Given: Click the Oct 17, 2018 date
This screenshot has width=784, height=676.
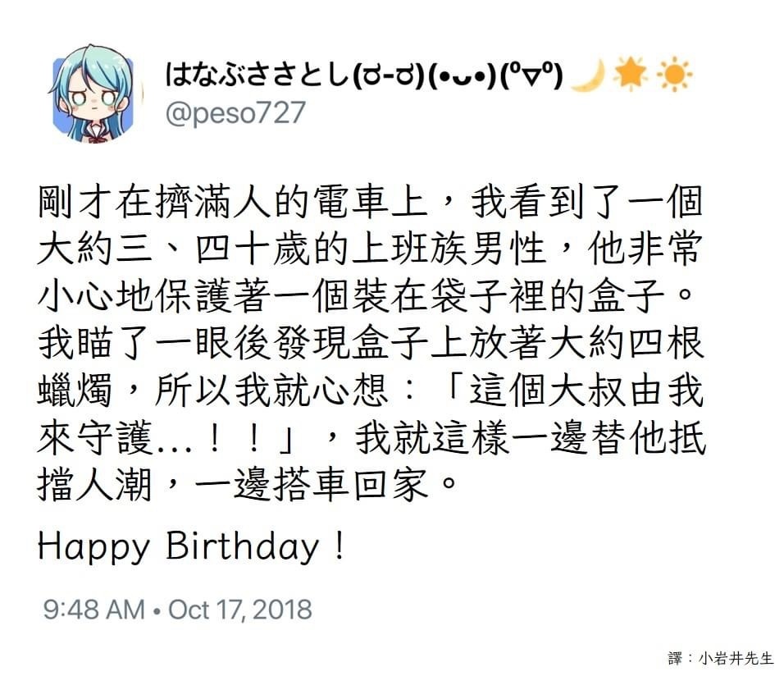Looking at the screenshot, I should (240, 610).
